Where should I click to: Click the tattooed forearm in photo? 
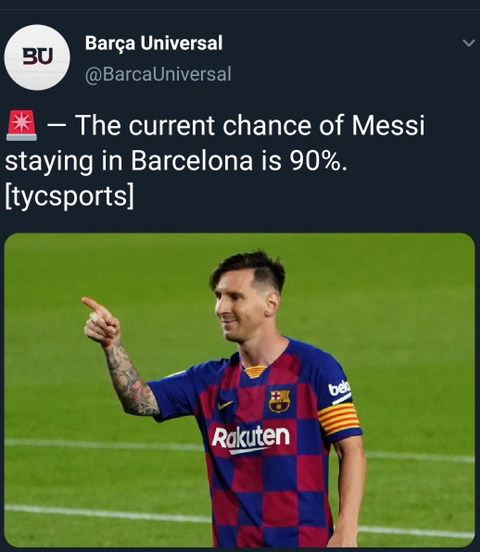(130, 380)
